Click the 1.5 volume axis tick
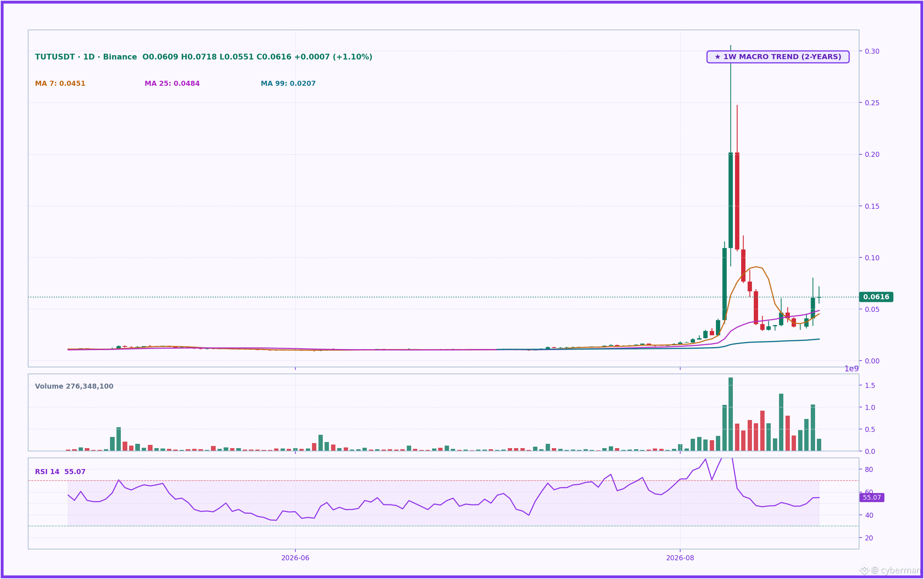Image resolution: width=924 pixels, height=579 pixels. point(870,386)
